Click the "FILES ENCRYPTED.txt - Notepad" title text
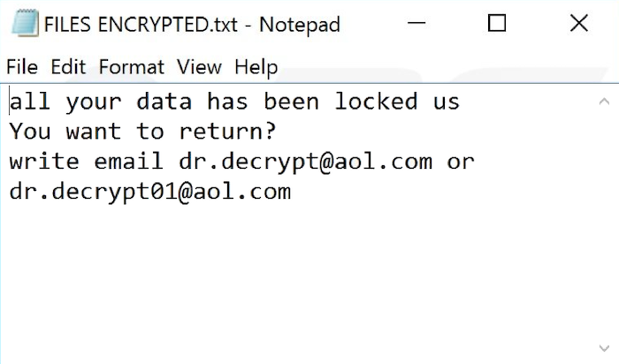This screenshot has width=619, height=364. pos(192,25)
